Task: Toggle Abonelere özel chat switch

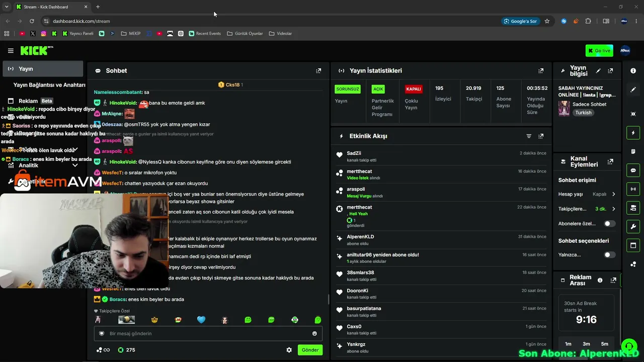Action: (609, 224)
